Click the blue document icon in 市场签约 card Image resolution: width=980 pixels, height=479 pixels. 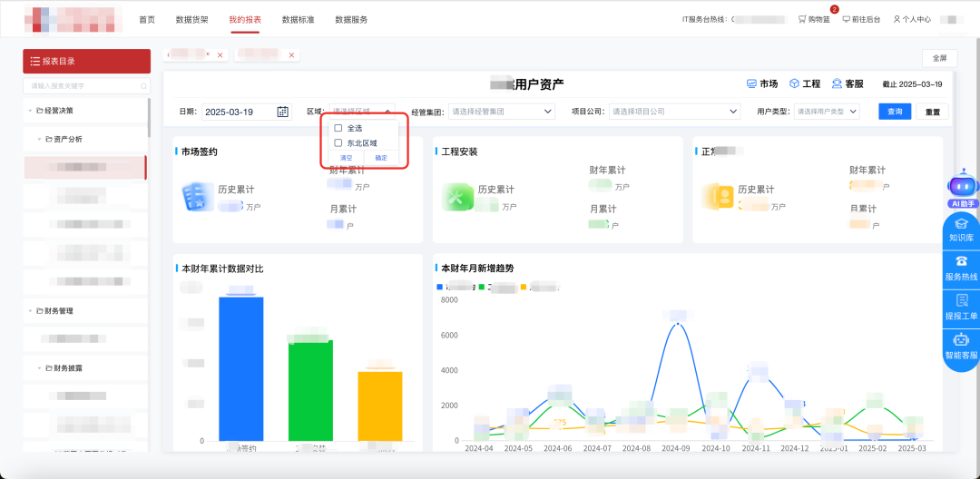(196, 197)
